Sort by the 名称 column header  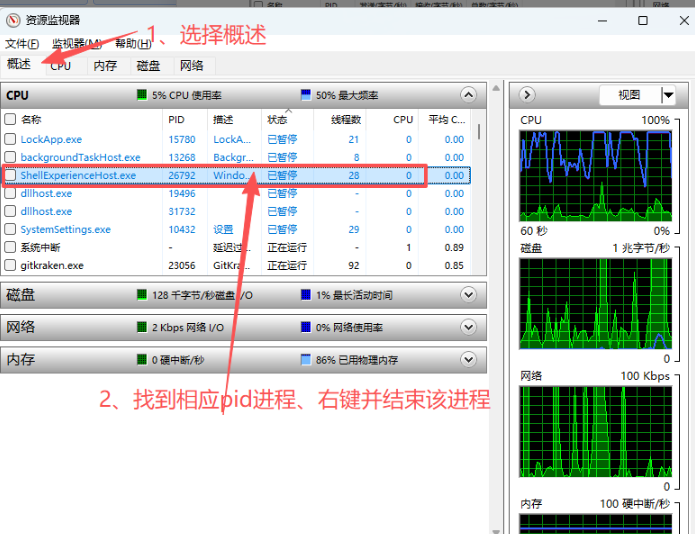pos(31,119)
